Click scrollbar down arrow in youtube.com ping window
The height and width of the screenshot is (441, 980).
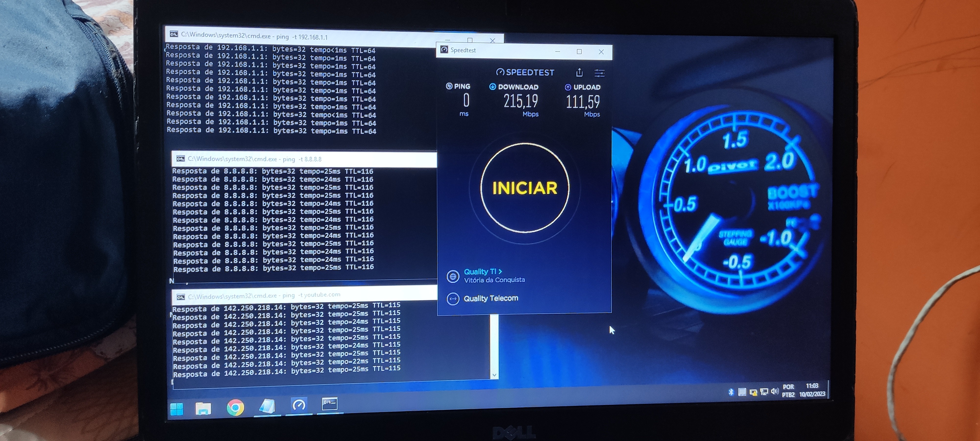494,375
